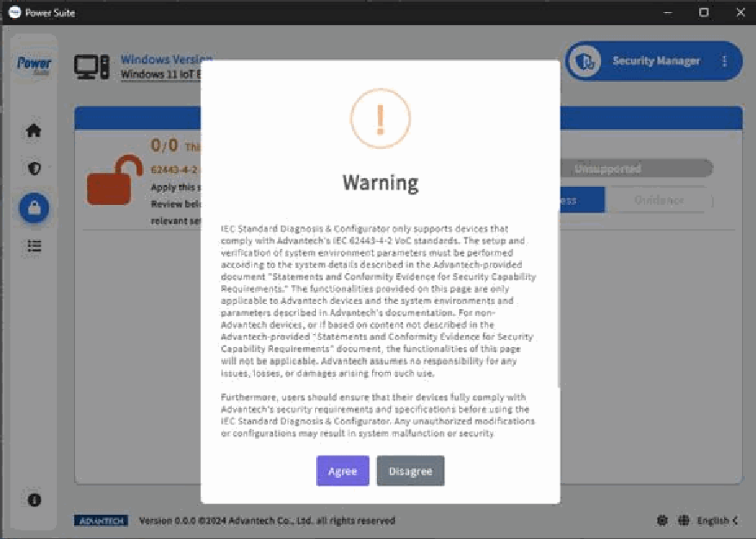Click the computer monitor icon
The width and height of the screenshot is (756, 539).
91,66
